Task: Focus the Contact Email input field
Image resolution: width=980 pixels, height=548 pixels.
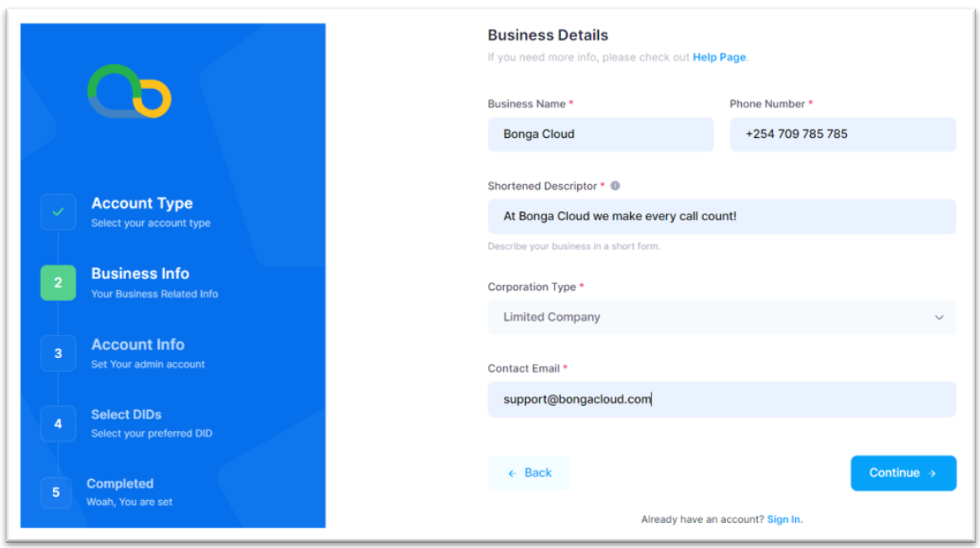Action: tap(721, 399)
